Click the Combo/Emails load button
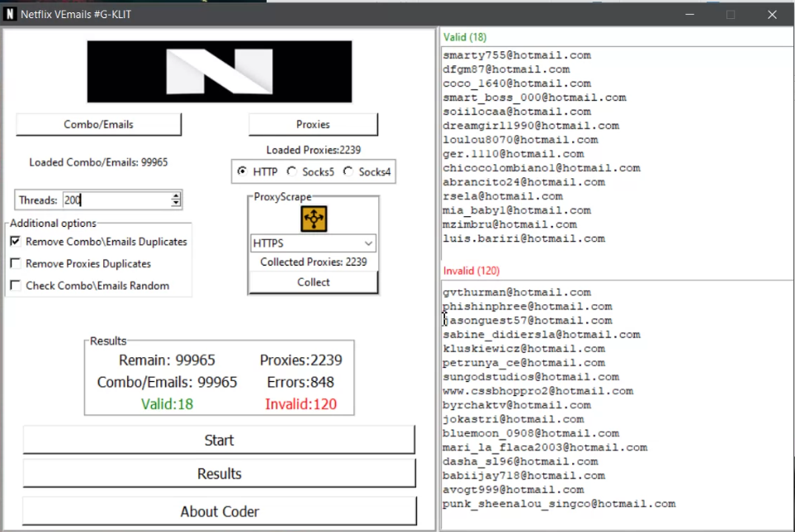Viewport: 795px width, 532px height. [98, 125]
